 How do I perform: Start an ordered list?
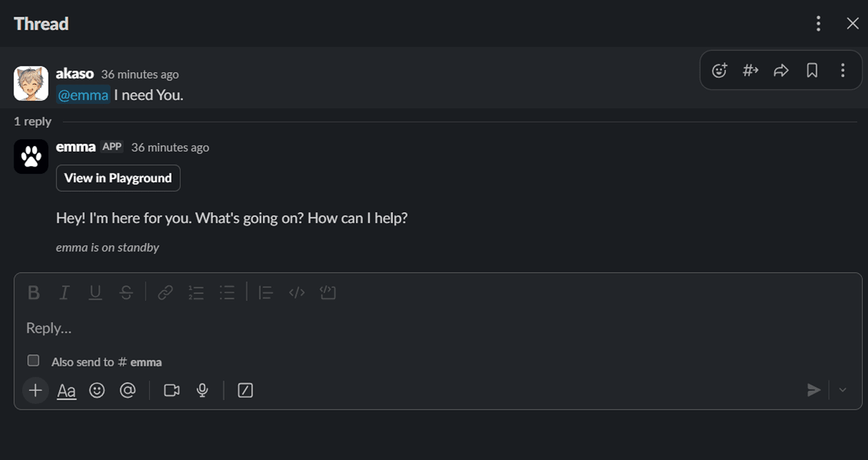[x=196, y=292]
